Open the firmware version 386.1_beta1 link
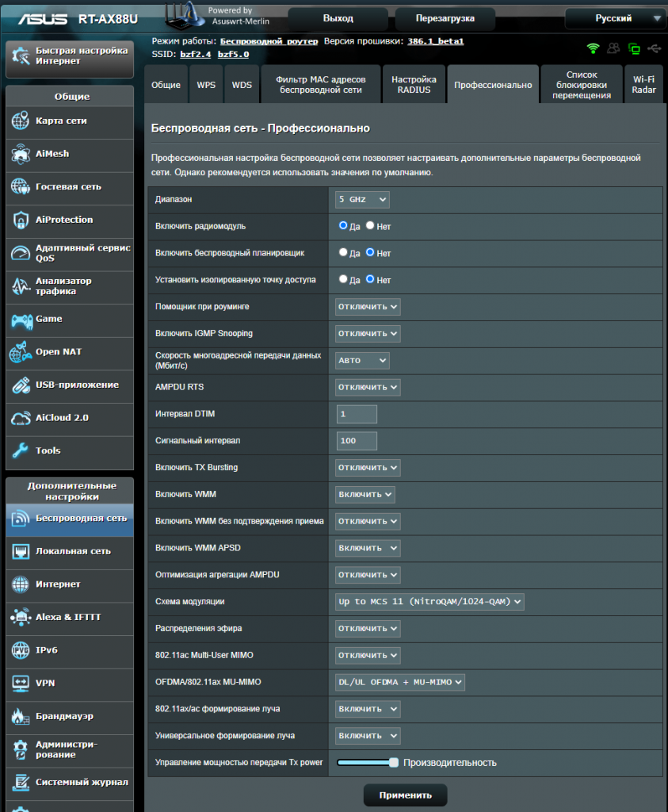 click(435, 41)
